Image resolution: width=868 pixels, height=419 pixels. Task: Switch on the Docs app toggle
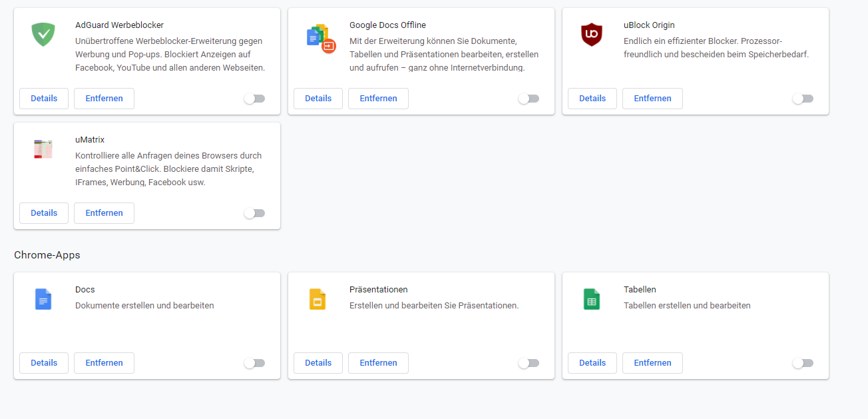(254, 363)
